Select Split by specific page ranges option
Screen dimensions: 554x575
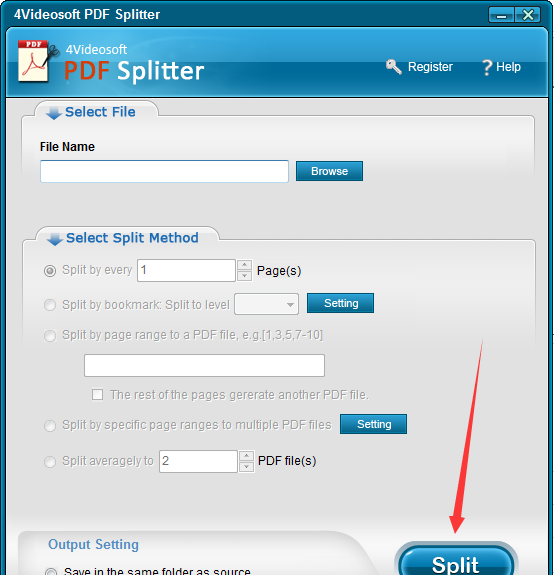(50, 426)
